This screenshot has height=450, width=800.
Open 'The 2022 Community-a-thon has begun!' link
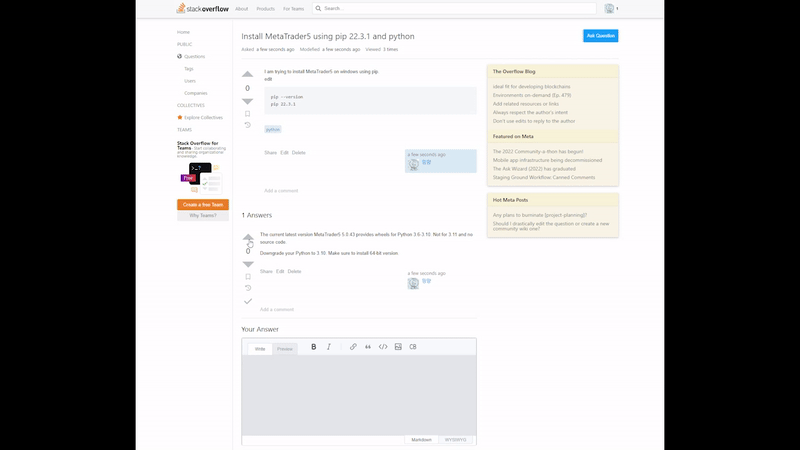pyautogui.click(x=538, y=152)
